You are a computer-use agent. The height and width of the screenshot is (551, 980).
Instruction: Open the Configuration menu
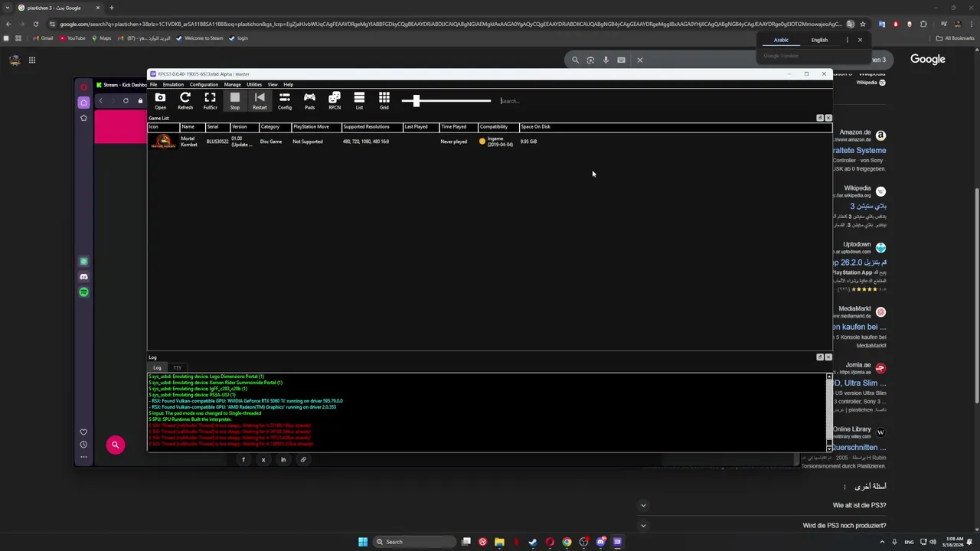point(204,84)
